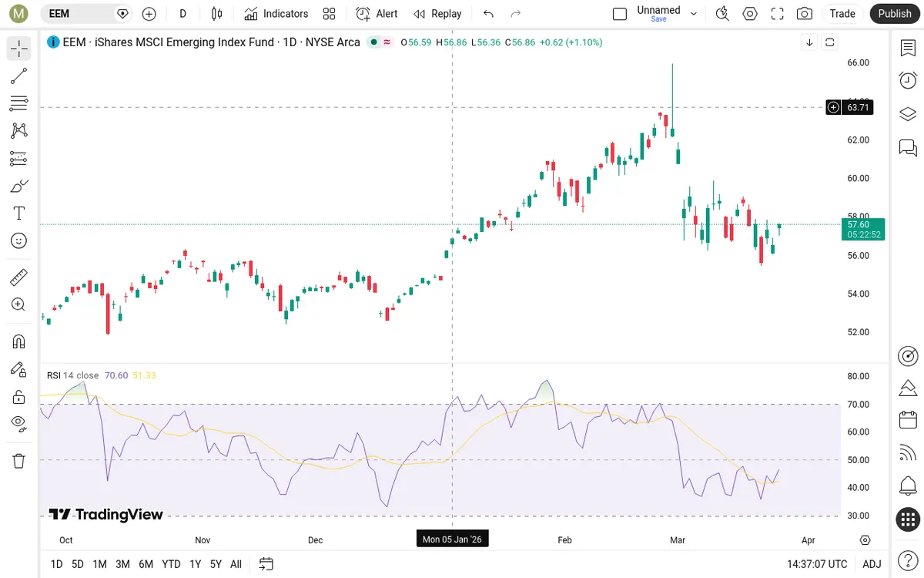924x578 pixels.
Task: Open the chats panel
Action: [x=908, y=147]
